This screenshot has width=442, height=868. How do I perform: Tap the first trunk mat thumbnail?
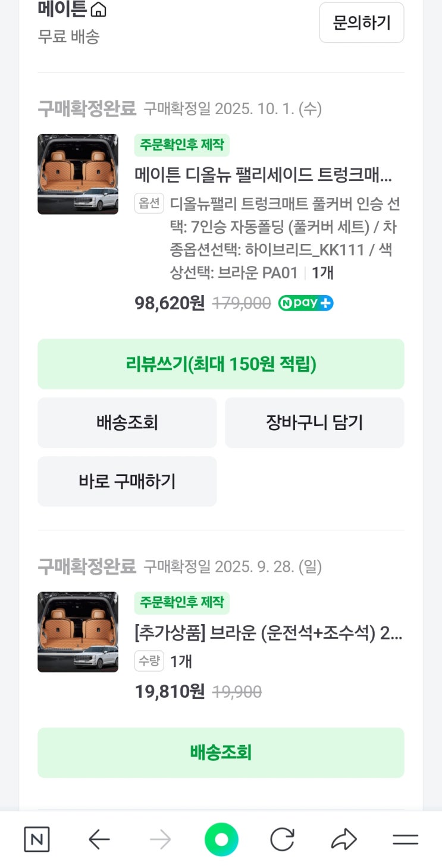[78, 174]
